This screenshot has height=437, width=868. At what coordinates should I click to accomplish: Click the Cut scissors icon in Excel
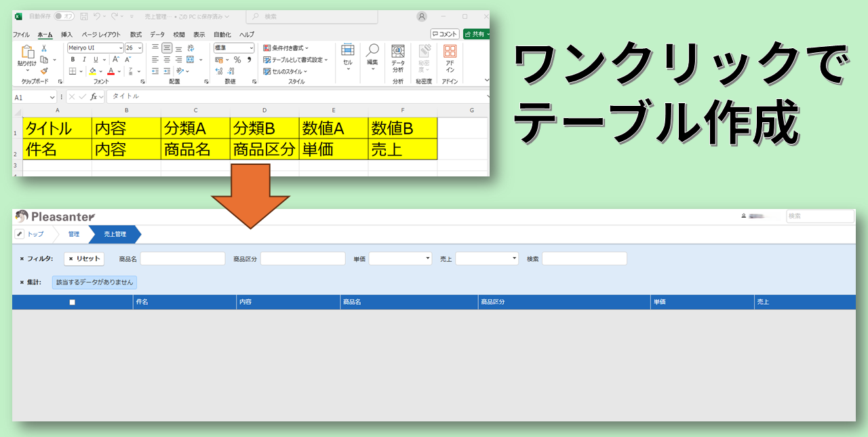click(x=44, y=48)
